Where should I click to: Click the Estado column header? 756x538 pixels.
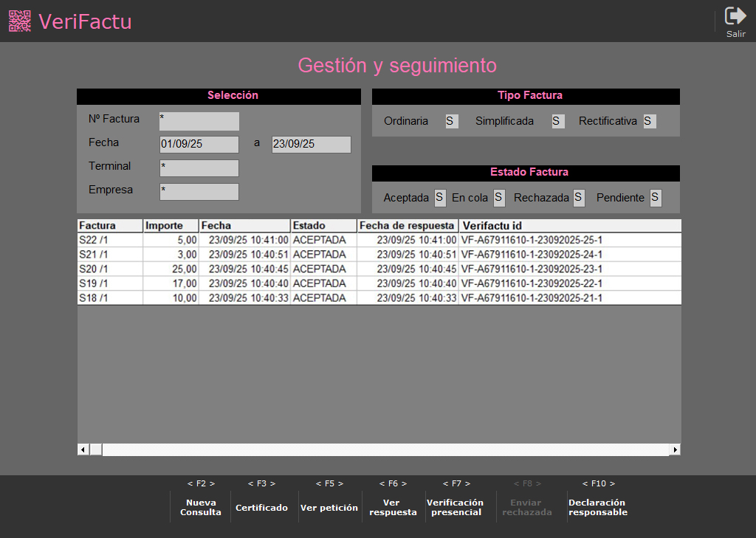coord(323,226)
